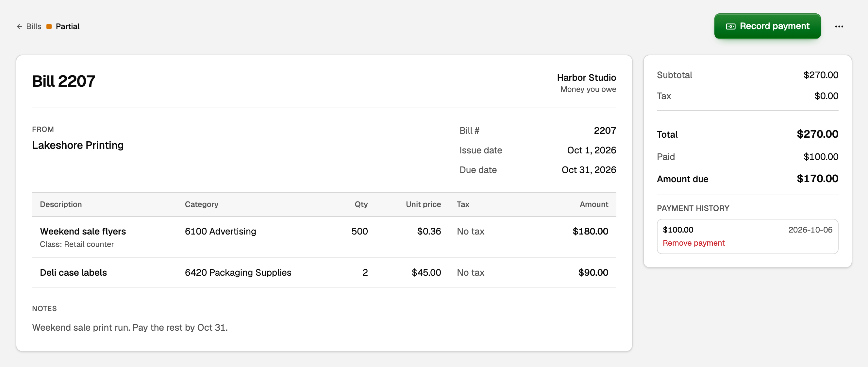The width and height of the screenshot is (868, 367).
Task: Click the PAYMENT HISTORY section label
Action: click(x=693, y=208)
